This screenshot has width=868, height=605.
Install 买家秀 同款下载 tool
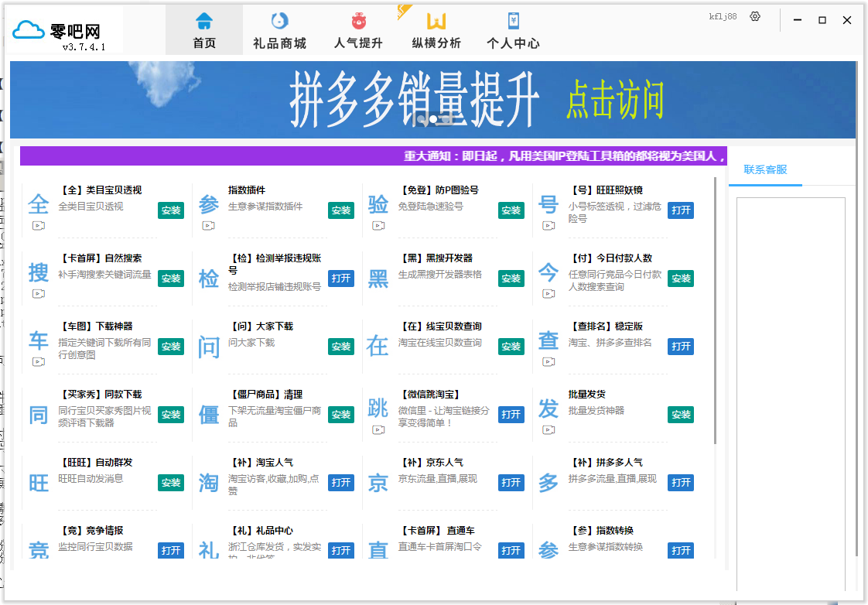pos(171,415)
